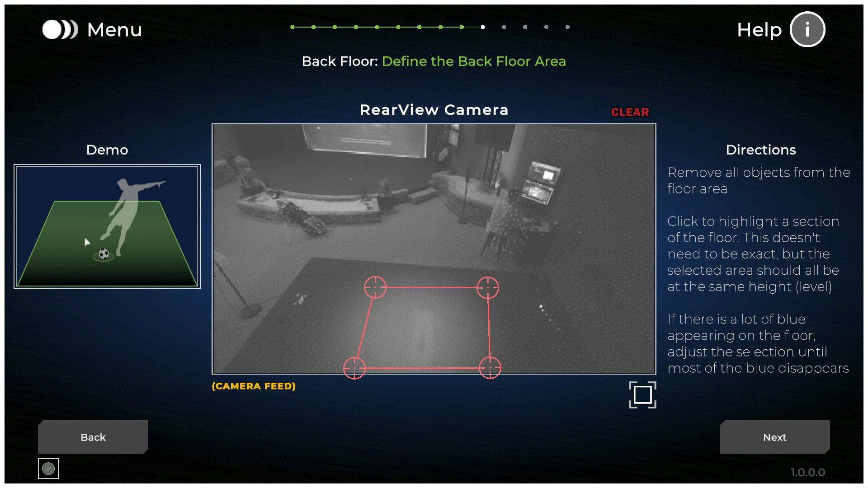Image resolution: width=868 pixels, height=488 pixels.
Task: Click the Menu logo icon
Action: click(x=60, y=30)
